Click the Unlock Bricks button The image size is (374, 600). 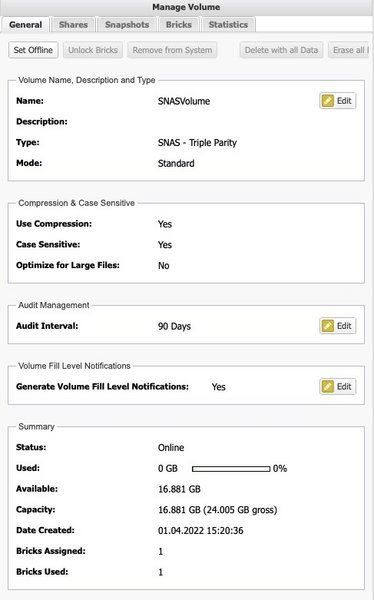(93, 50)
